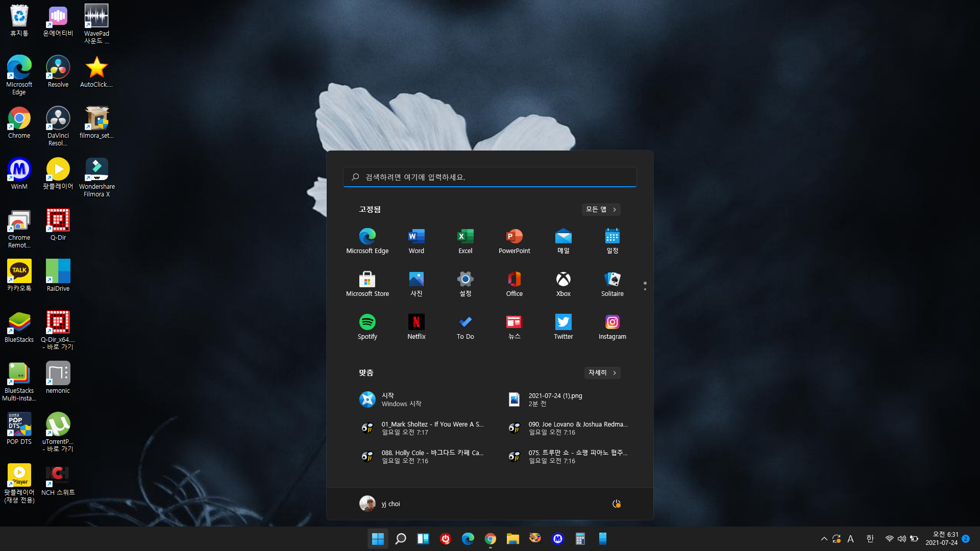The height and width of the screenshot is (551, 980).
Task: Open Widgets from the taskbar
Action: coord(423,539)
